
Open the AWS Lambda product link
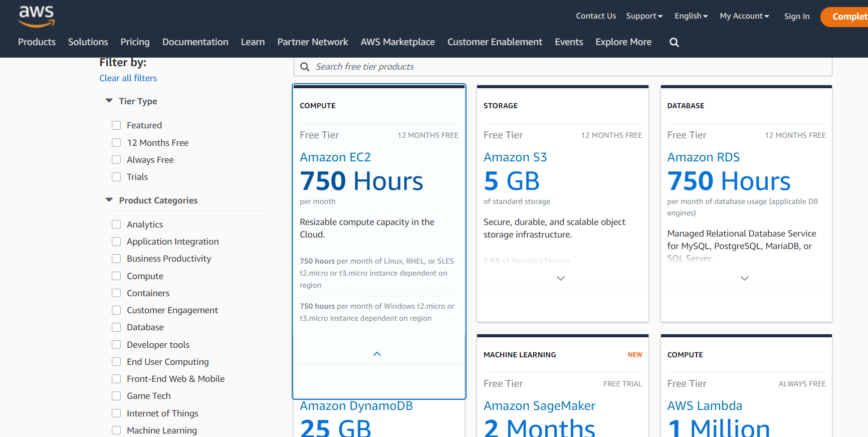[x=705, y=406]
